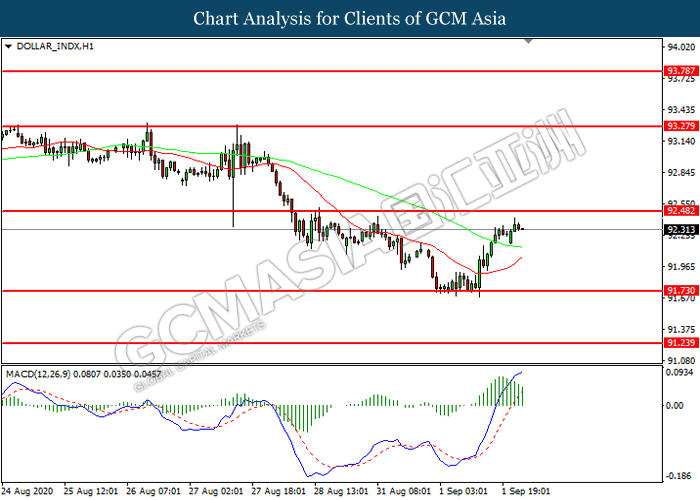Click the 91.965 price axis value
The image size is (700, 500).
point(681,267)
